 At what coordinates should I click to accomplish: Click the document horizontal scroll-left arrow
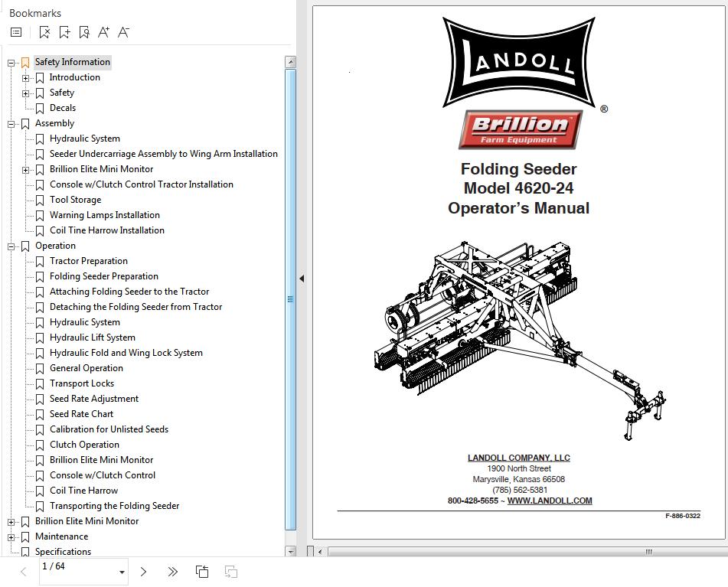coord(320,552)
